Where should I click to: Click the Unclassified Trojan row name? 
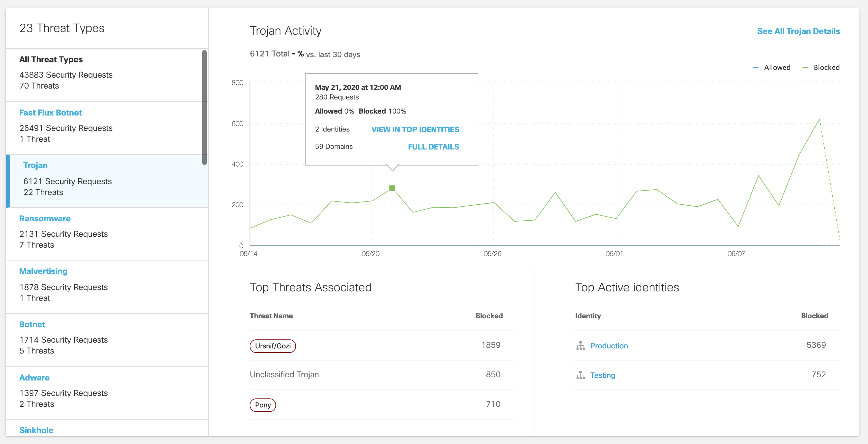(284, 375)
